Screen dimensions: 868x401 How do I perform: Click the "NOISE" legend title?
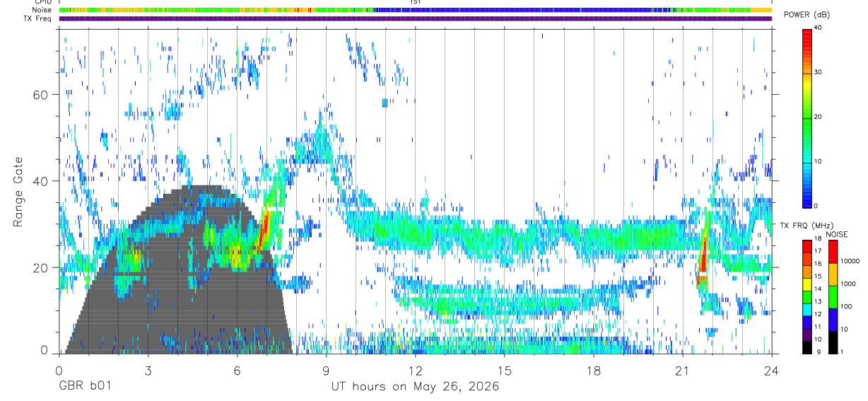tap(836, 234)
